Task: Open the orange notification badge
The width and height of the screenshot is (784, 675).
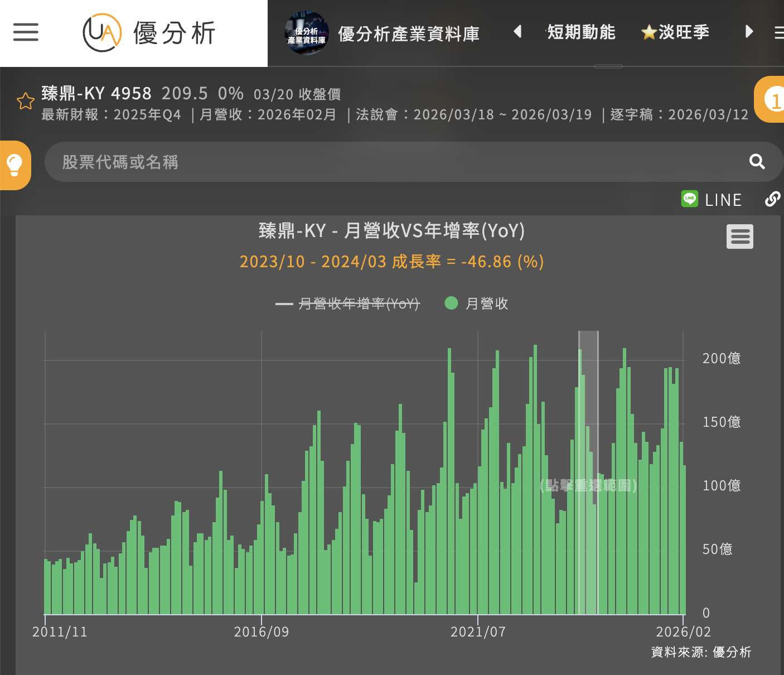Action: coord(772,100)
